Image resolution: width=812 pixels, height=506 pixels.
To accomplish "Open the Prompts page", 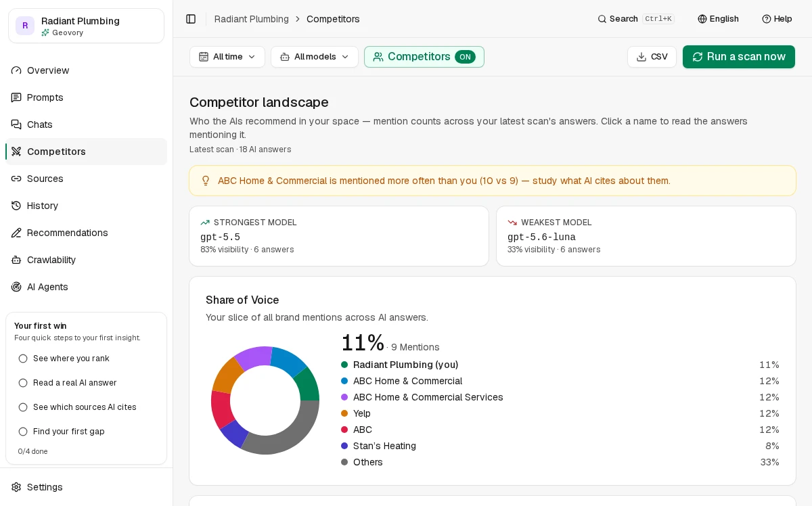I will [x=86, y=97].
